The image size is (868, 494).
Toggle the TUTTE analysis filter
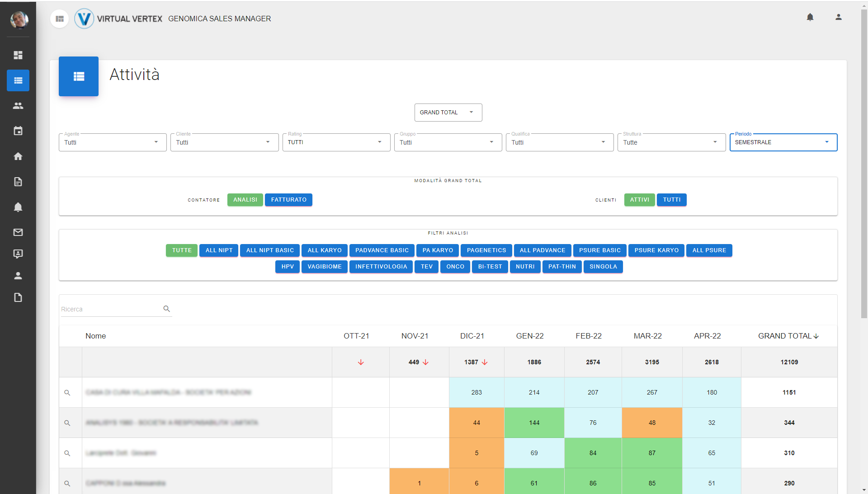coord(182,250)
